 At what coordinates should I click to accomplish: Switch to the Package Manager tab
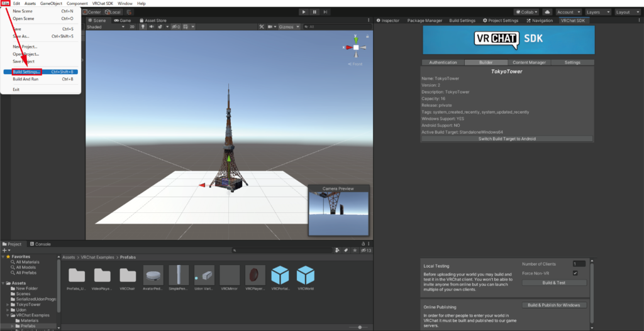click(x=425, y=20)
